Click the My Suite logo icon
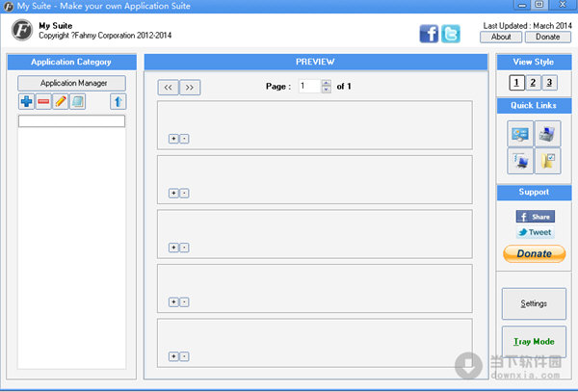The width and height of the screenshot is (578, 392). [x=22, y=30]
